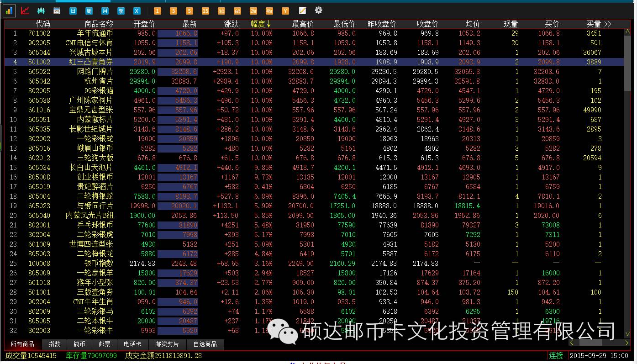Click horizontal scrollbar right arrow
The height and width of the screenshot is (364, 637).
coord(627,342)
